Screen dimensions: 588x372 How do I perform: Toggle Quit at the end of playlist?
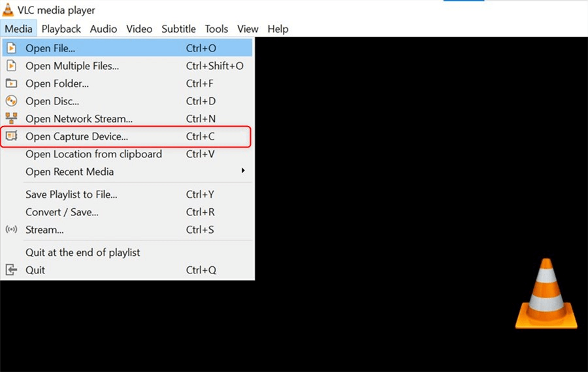(127, 252)
